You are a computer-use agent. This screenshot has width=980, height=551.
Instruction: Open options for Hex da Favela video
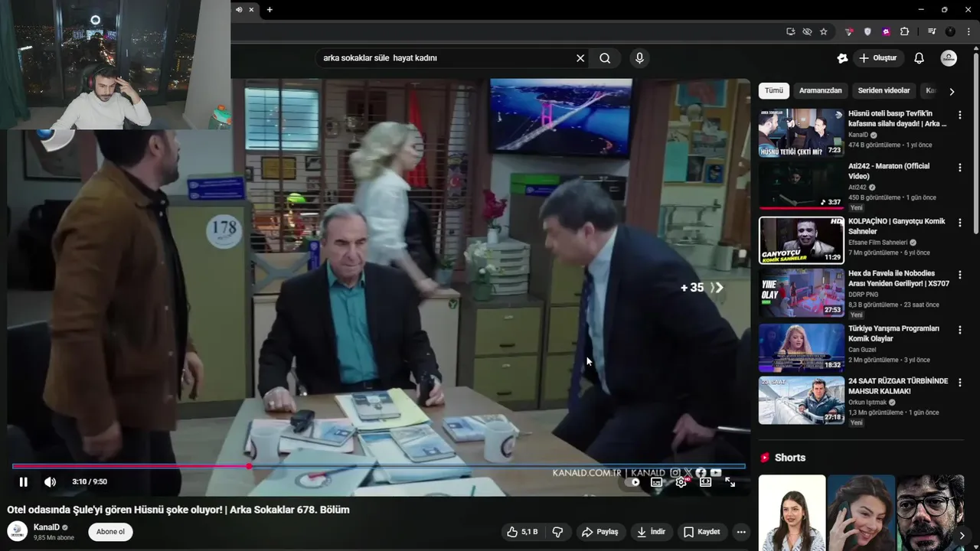[x=959, y=275]
